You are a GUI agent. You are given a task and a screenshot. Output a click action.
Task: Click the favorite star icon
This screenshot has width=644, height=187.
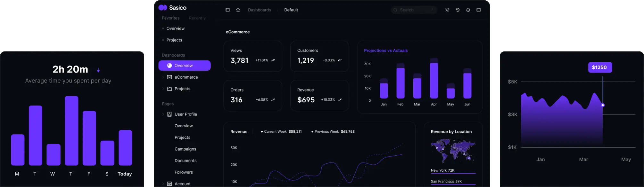click(238, 10)
